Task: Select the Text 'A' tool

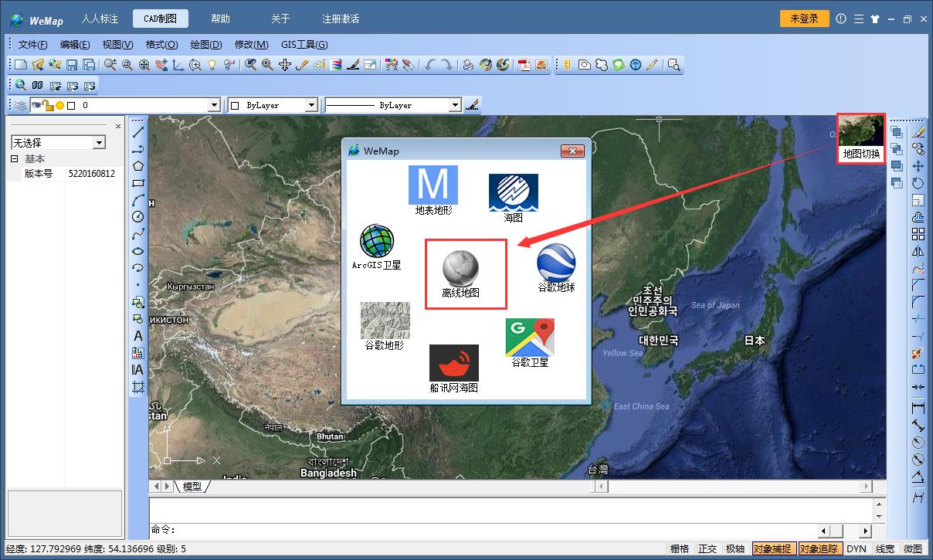Action: point(138,336)
